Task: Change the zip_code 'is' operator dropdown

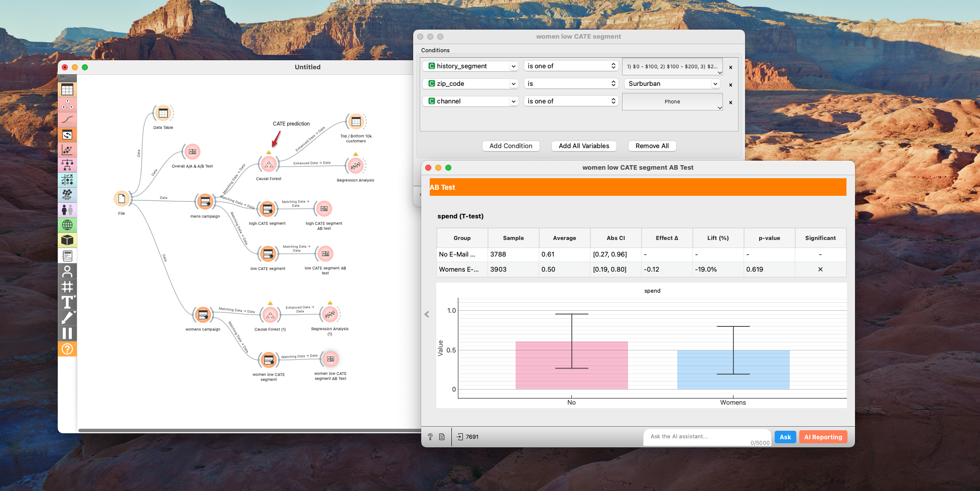Action: [x=571, y=84]
